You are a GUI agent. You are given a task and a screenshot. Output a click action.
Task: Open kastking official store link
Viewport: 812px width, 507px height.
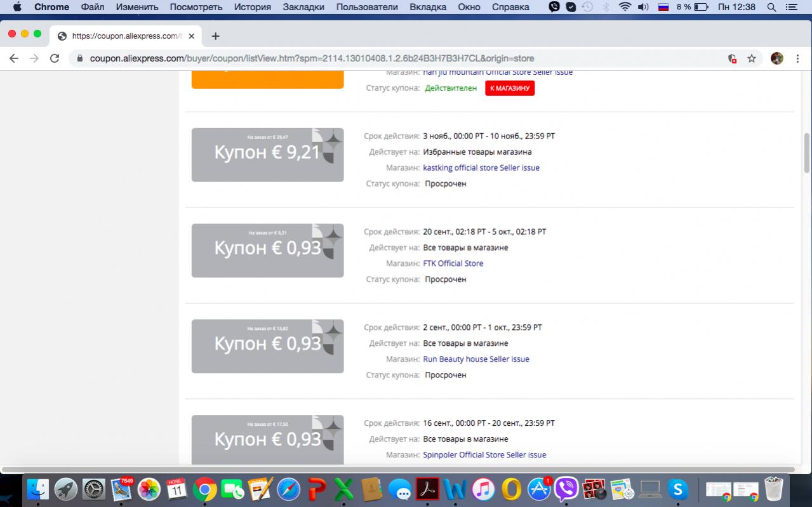[x=481, y=168]
